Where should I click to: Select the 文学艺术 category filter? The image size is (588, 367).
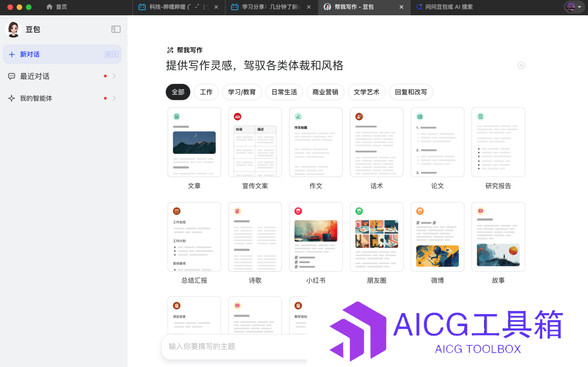click(x=367, y=92)
